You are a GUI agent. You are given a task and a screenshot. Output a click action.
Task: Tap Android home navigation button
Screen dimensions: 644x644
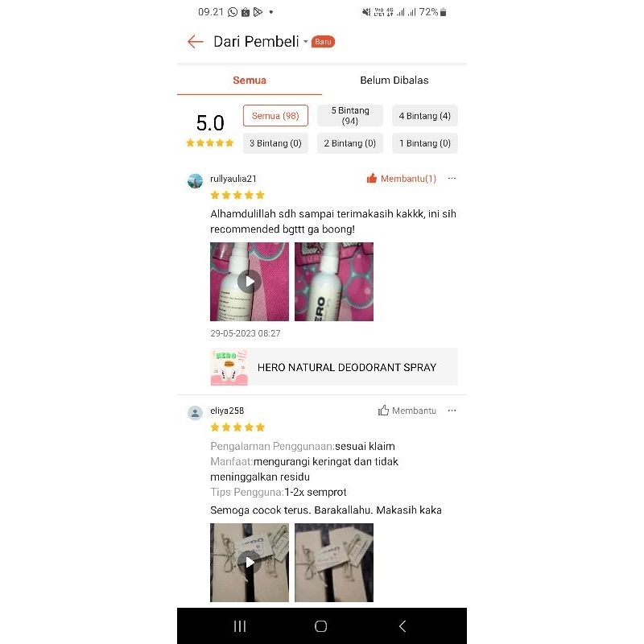pos(320,626)
